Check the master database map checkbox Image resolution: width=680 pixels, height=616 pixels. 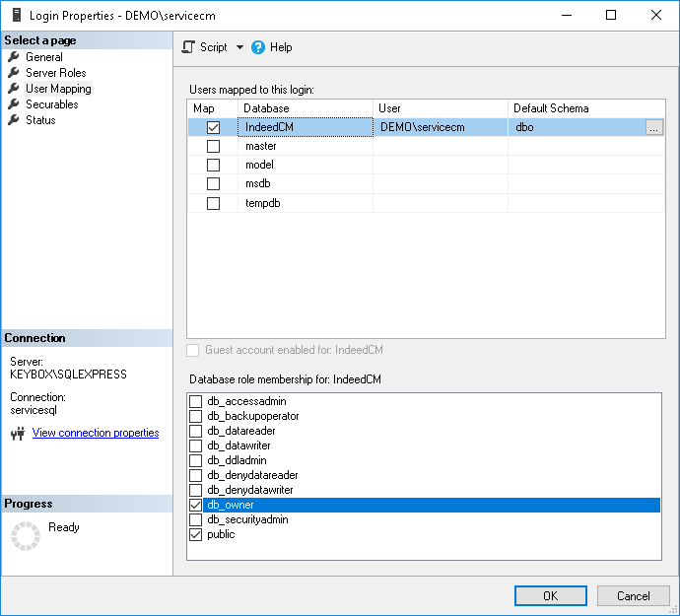(x=213, y=146)
